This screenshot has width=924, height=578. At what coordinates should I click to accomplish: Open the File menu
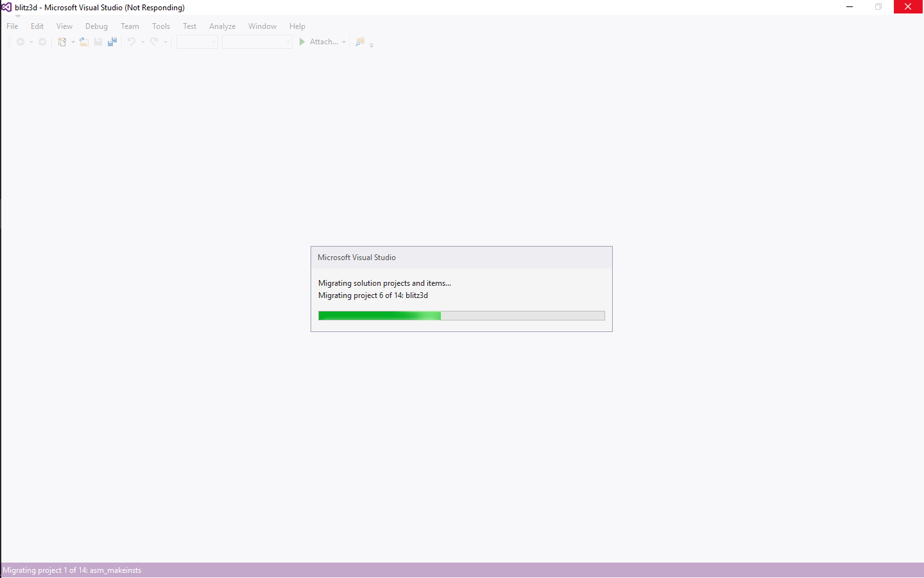tap(12, 26)
